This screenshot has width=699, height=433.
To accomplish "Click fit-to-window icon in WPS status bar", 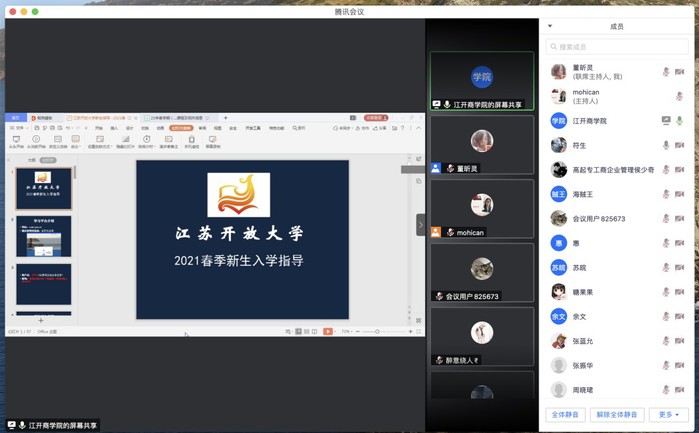I will click(419, 331).
